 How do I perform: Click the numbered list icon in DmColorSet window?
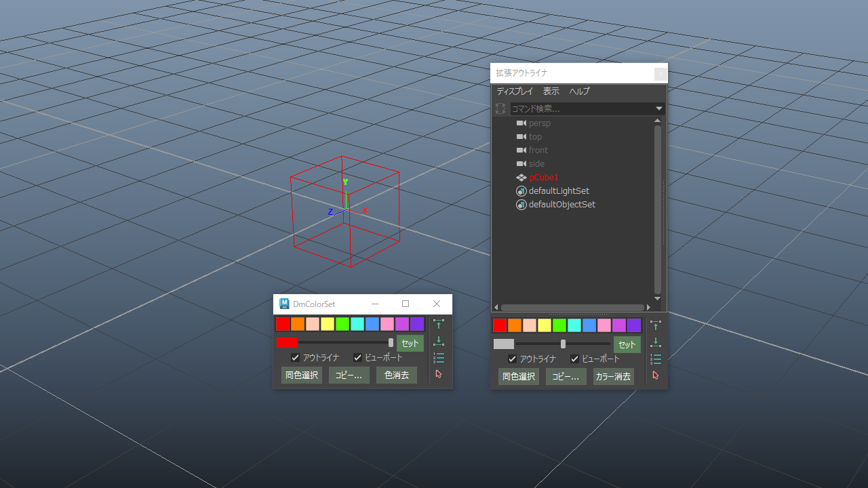(439, 358)
